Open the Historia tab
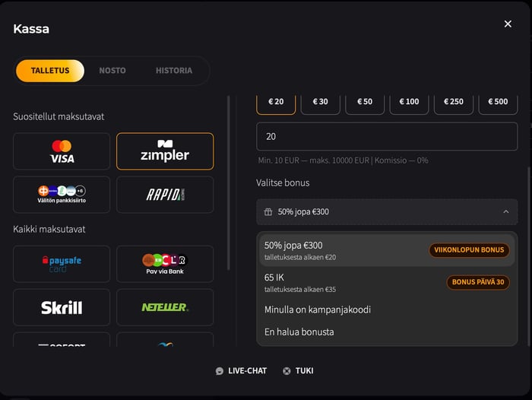 click(x=174, y=71)
